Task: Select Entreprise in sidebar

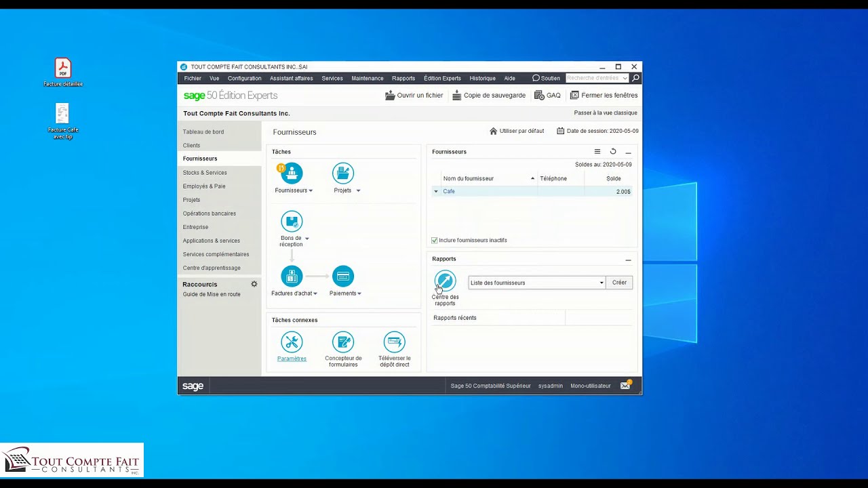Action: pos(195,227)
